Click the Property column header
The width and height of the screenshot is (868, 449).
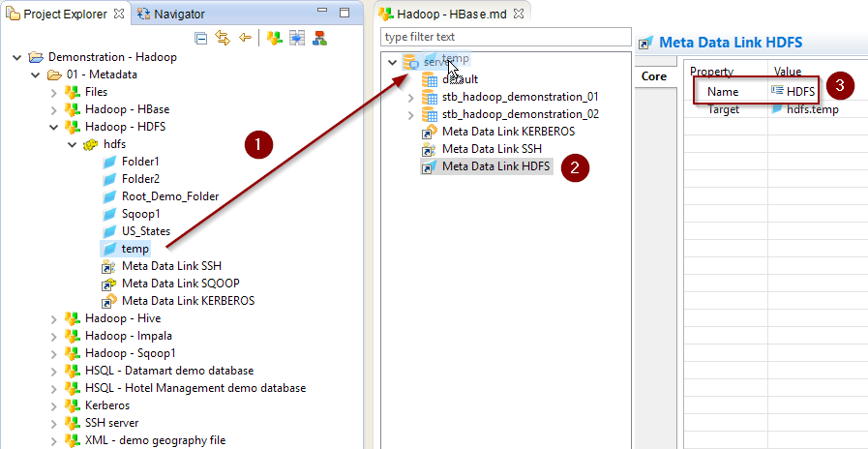point(711,72)
